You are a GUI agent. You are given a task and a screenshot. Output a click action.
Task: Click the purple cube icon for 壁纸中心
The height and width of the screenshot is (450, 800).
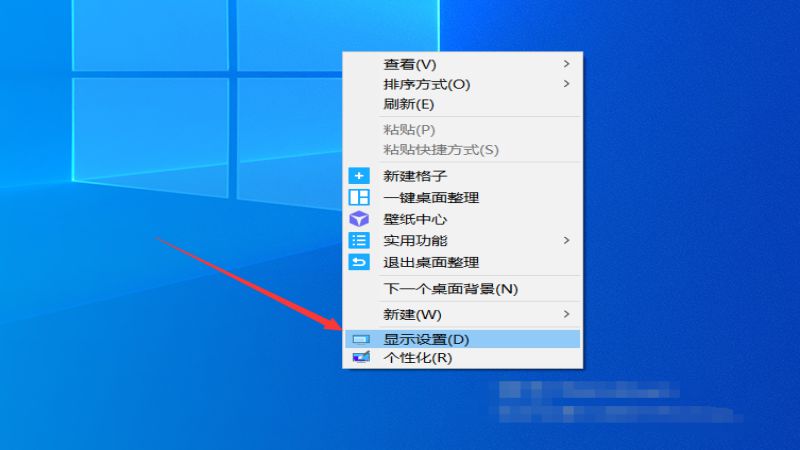coord(359,219)
